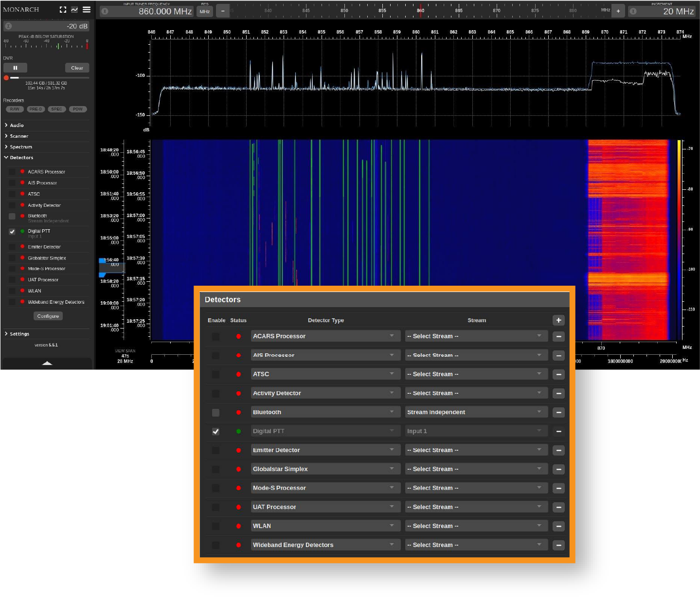
Task: Enable the Bluetooth detector in the dialog
Action: pyautogui.click(x=215, y=413)
